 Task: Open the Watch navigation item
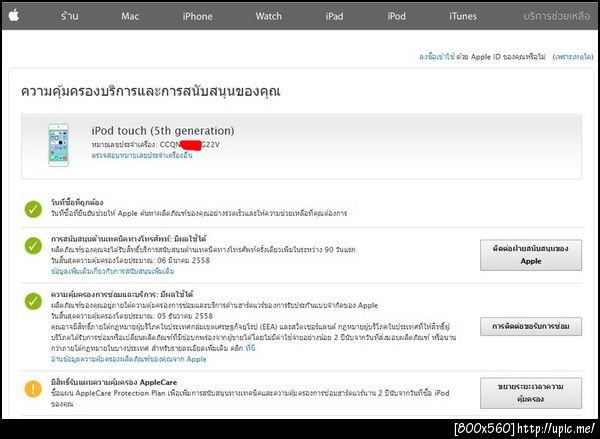click(x=269, y=16)
